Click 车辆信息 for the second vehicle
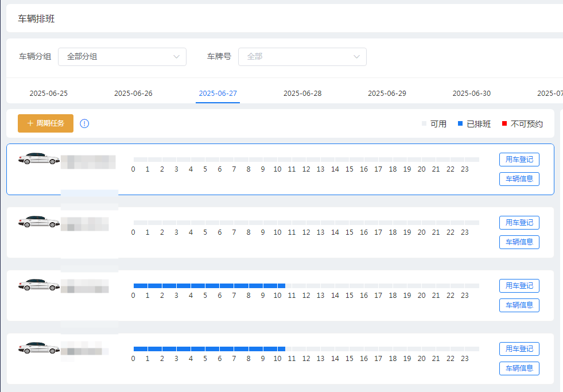Screen dimensions: 563x392 click(x=519, y=242)
